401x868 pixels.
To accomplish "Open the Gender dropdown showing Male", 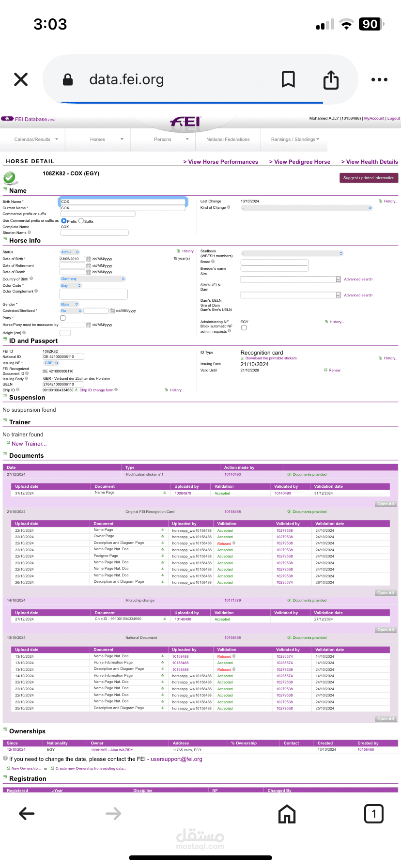I will (x=69, y=304).
